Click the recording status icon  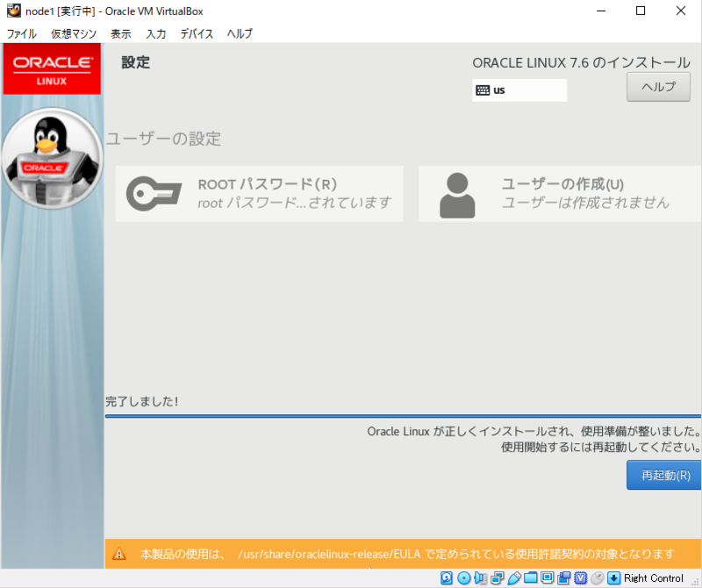[563, 578]
